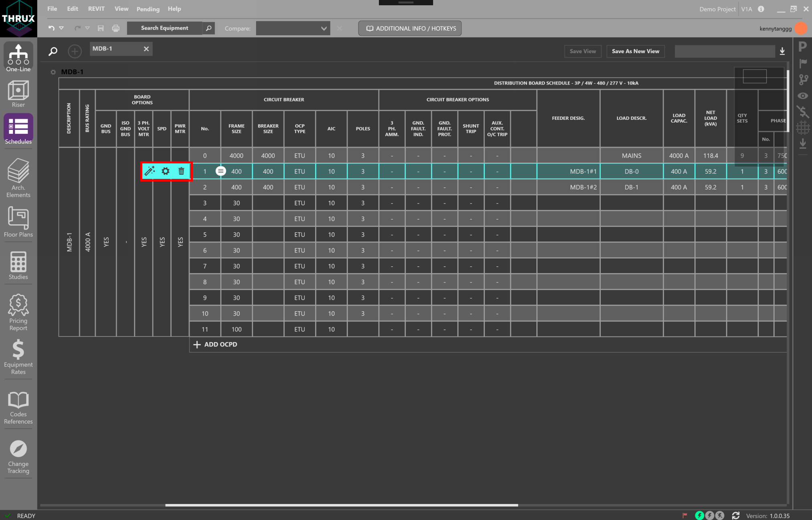Open the Riser view
Viewport: 812px width, 520px height.
pos(18,94)
